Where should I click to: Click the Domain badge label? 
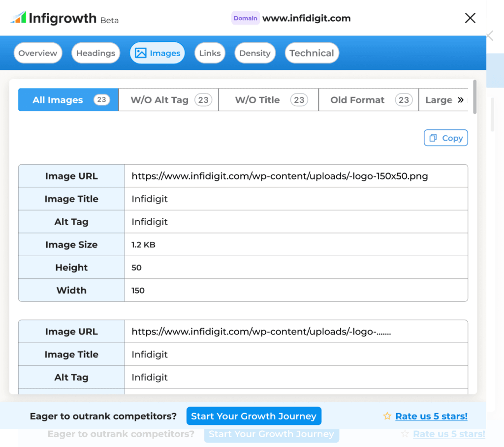point(245,18)
